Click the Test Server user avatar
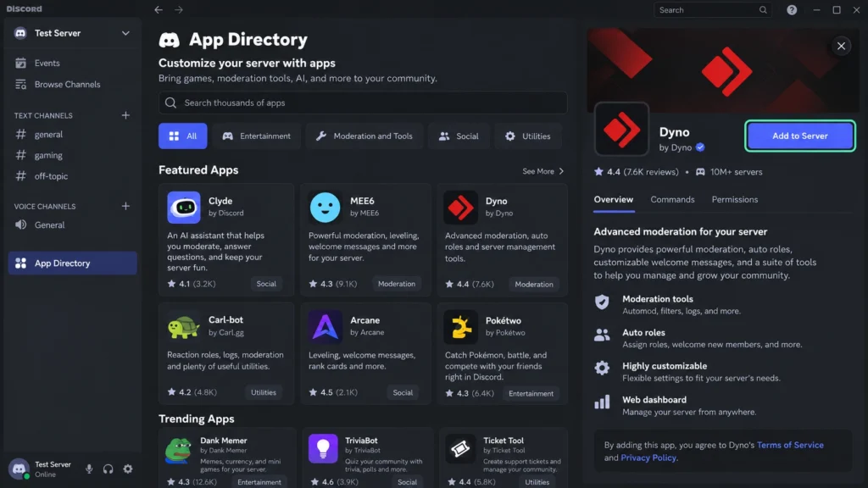Image resolution: width=868 pixels, height=488 pixels. 19,469
